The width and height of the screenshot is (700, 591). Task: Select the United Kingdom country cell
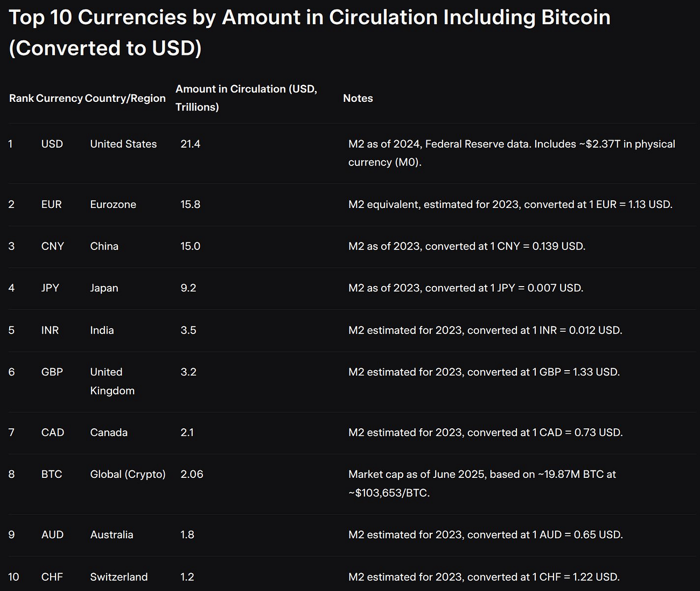(x=112, y=381)
